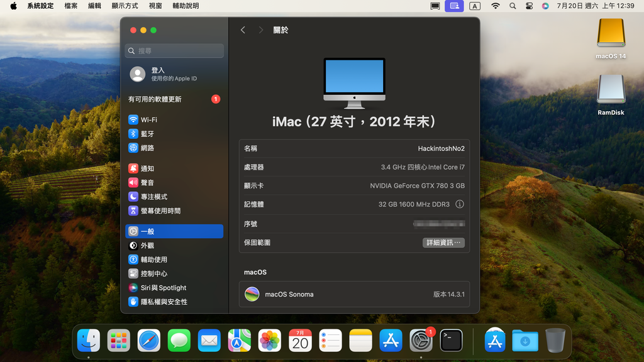Viewport: 644px width, 362px height.
Task: Open Bluetooth (藍牙) settings
Action: click(174, 134)
